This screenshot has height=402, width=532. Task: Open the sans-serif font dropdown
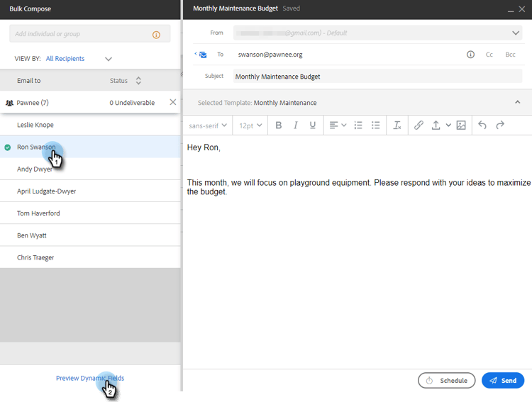pos(208,125)
